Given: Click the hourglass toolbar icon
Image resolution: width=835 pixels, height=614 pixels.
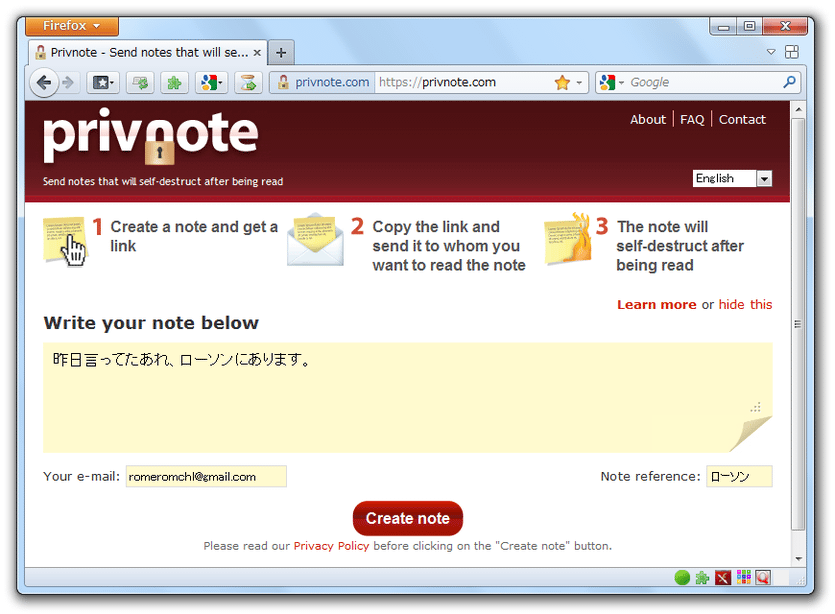Looking at the screenshot, I should (248, 83).
